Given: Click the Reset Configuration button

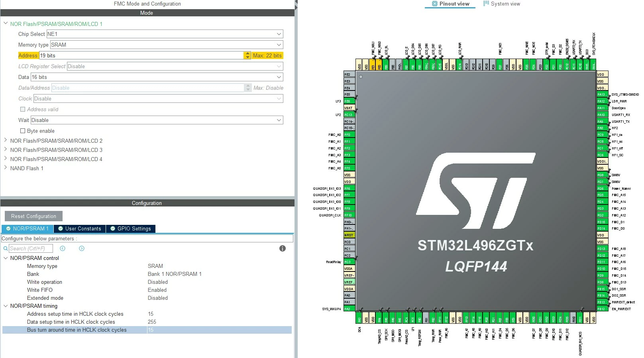Looking at the screenshot, I should point(33,216).
